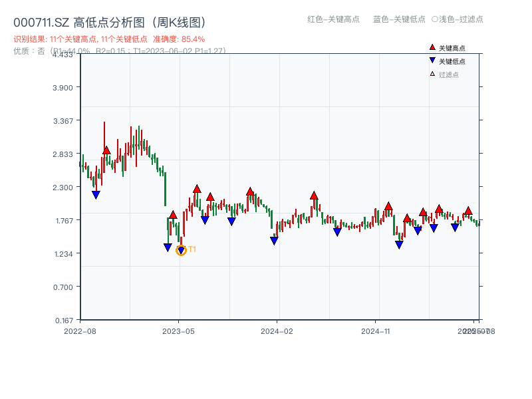The height and width of the screenshot is (399, 532).
Task: Click the 红色-关键高点 header legend text
Action: pyautogui.click(x=333, y=19)
